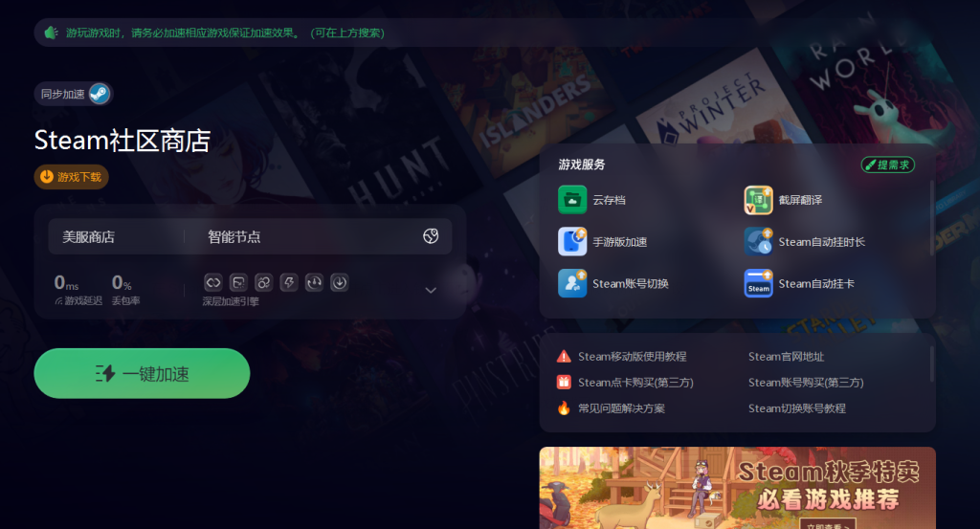Select the 美服商店 region option

coord(89,236)
